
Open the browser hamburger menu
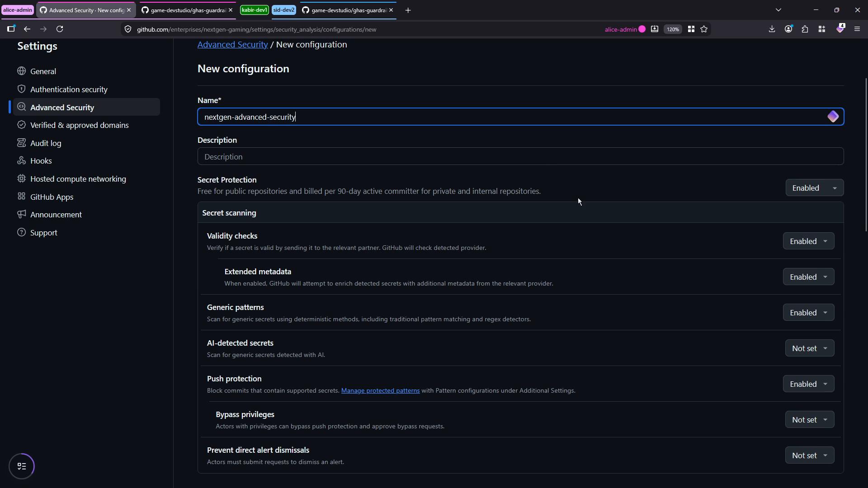[x=857, y=29]
